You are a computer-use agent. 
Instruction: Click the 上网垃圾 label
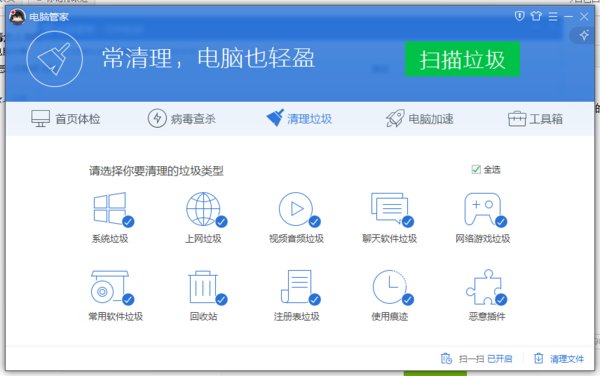click(x=203, y=239)
